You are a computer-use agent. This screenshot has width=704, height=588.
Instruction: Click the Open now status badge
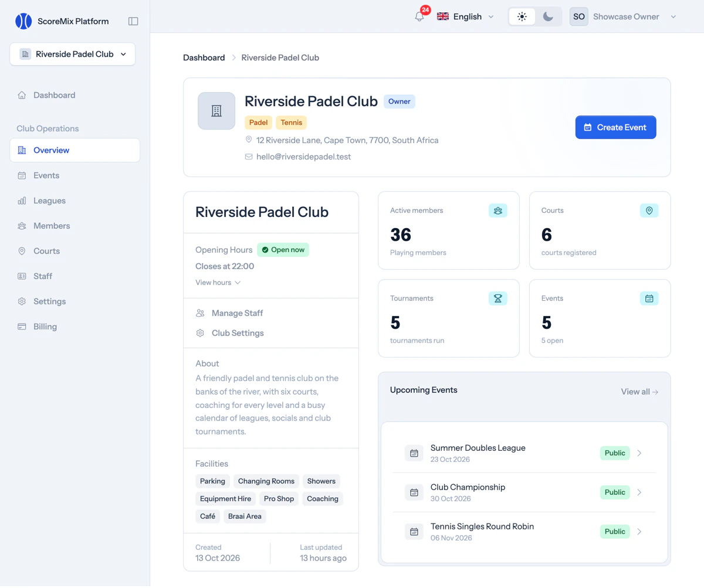283,250
